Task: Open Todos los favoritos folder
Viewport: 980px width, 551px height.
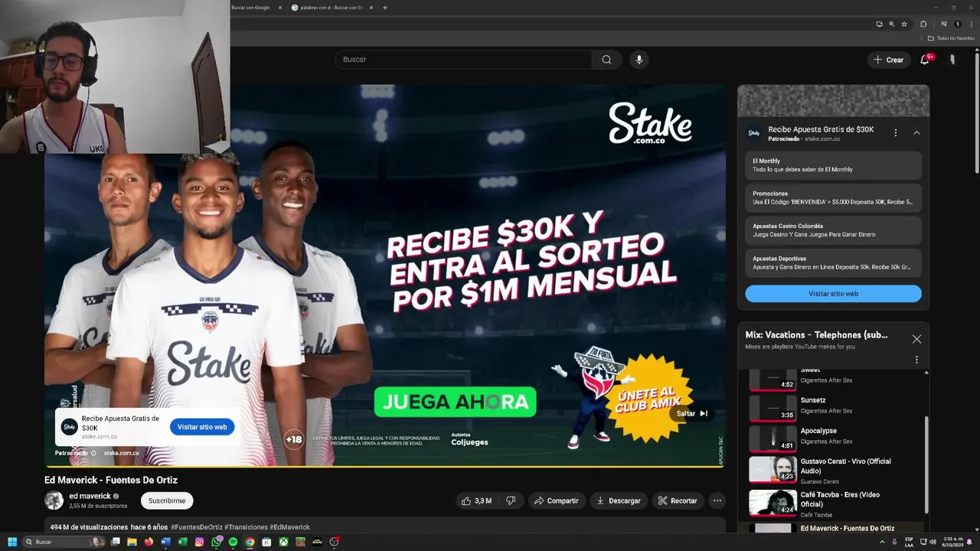Action: coord(951,38)
